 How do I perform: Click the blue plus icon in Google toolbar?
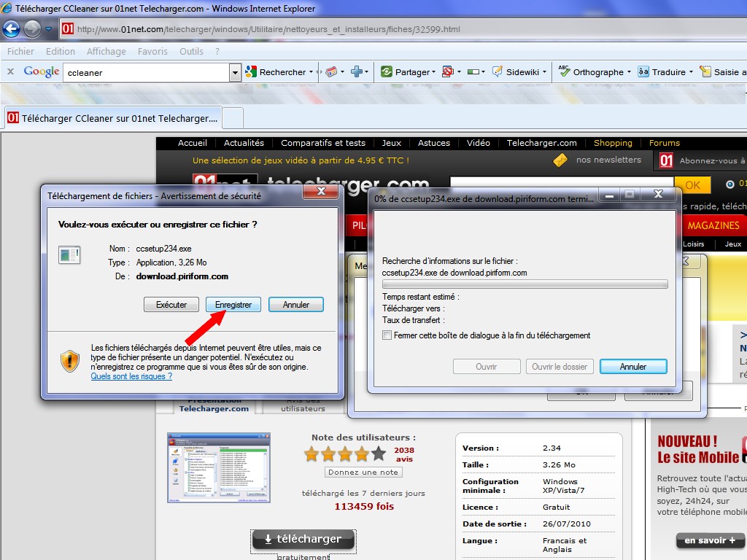coord(357,71)
